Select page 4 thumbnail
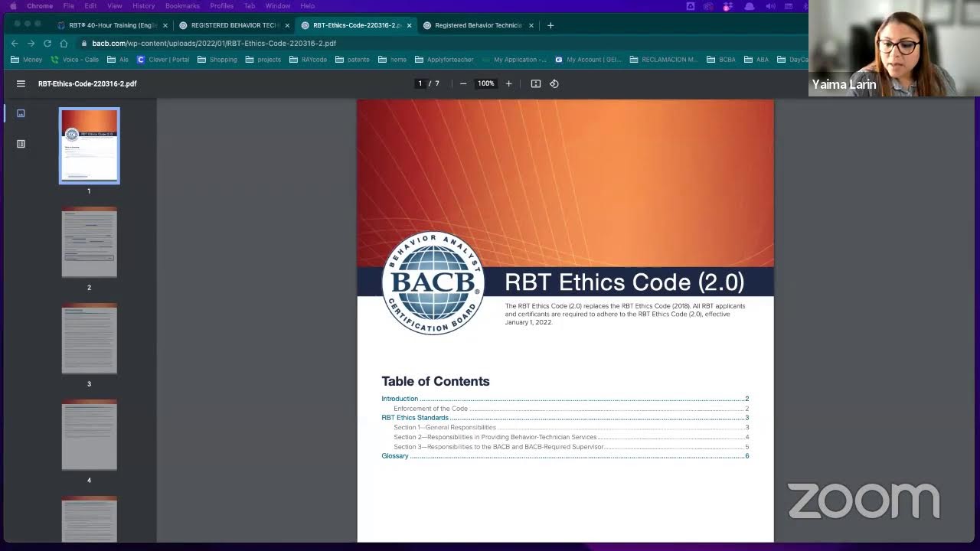Image resolution: width=980 pixels, height=551 pixels. (90, 435)
